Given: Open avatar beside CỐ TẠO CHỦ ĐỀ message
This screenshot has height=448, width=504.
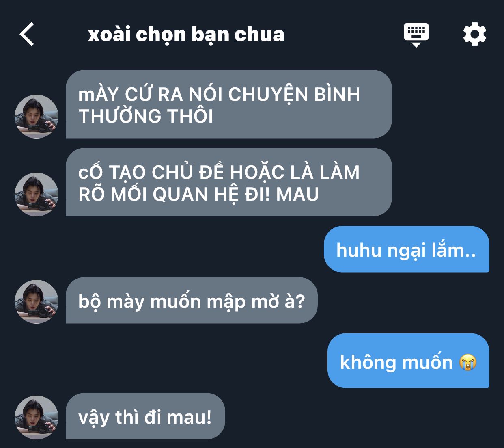Looking at the screenshot, I should (37, 195).
